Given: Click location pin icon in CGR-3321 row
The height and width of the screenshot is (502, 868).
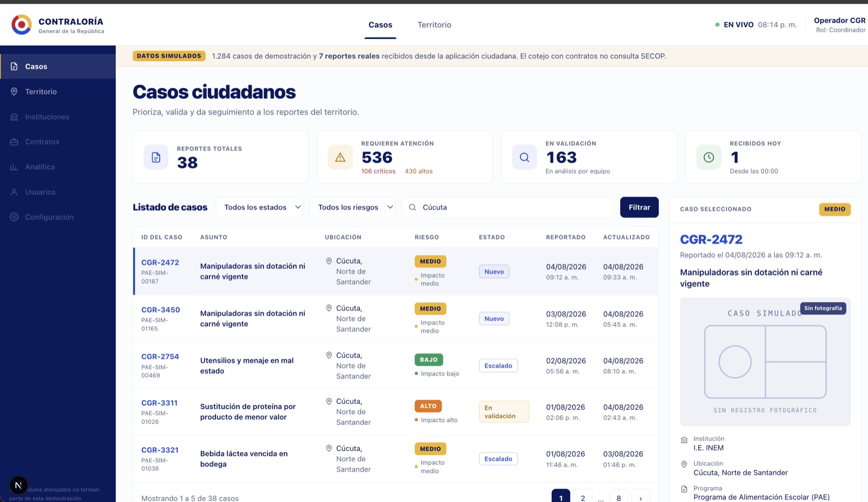Looking at the screenshot, I should [x=329, y=448].
